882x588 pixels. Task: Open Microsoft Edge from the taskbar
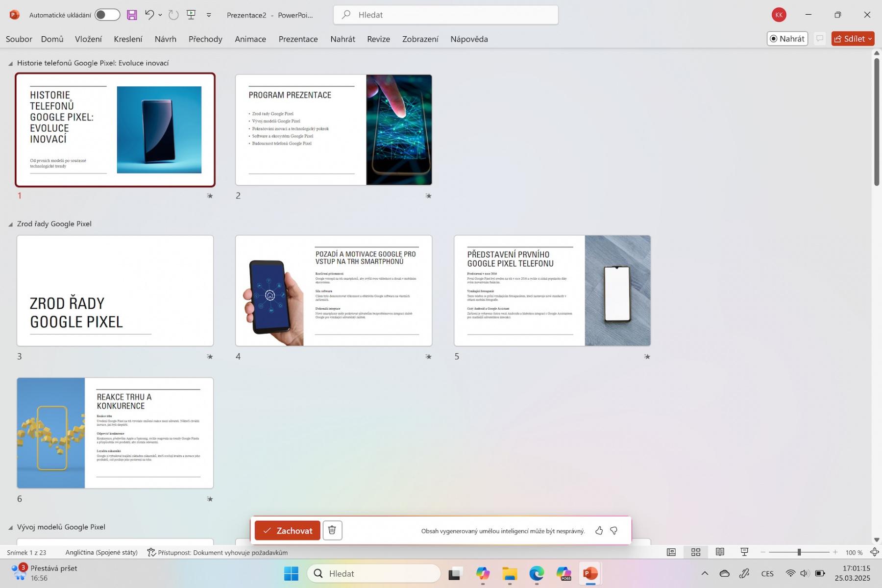(537, 573)
